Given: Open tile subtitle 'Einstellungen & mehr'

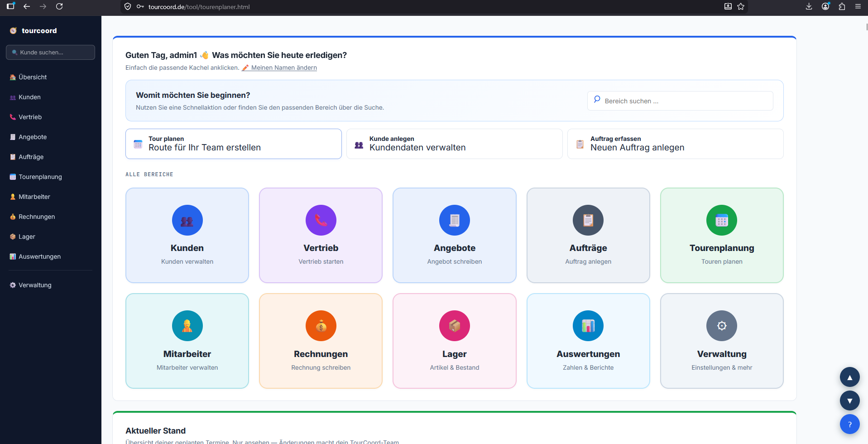Looking at the screenshot, I should coord(722,367).
